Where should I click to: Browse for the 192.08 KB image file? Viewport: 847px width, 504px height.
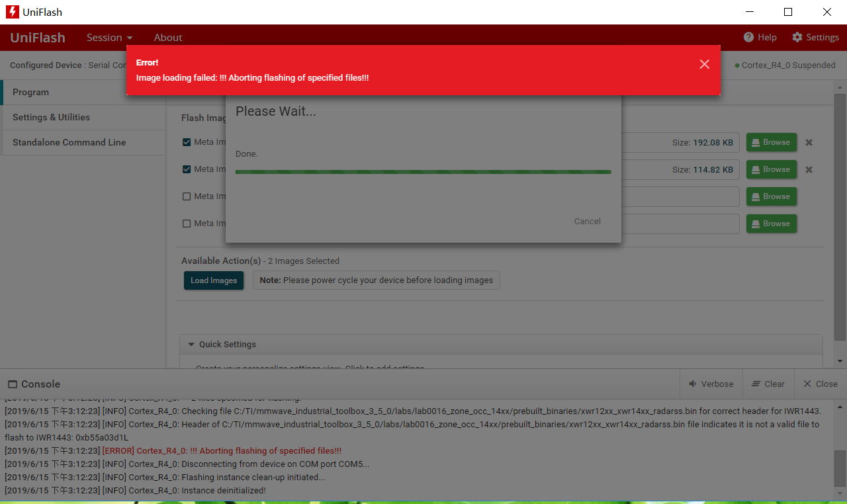pyautogui.click(x=772, y=142)
